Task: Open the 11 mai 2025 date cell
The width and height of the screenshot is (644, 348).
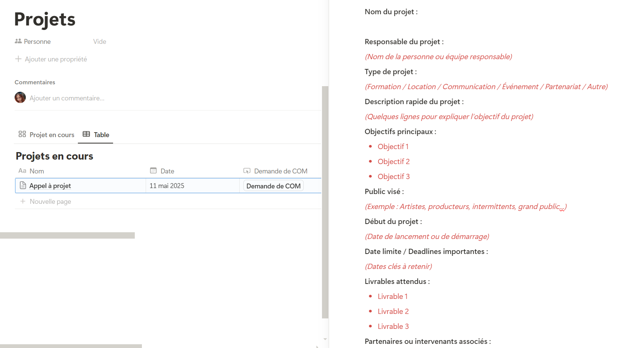Action: point(167,186)
